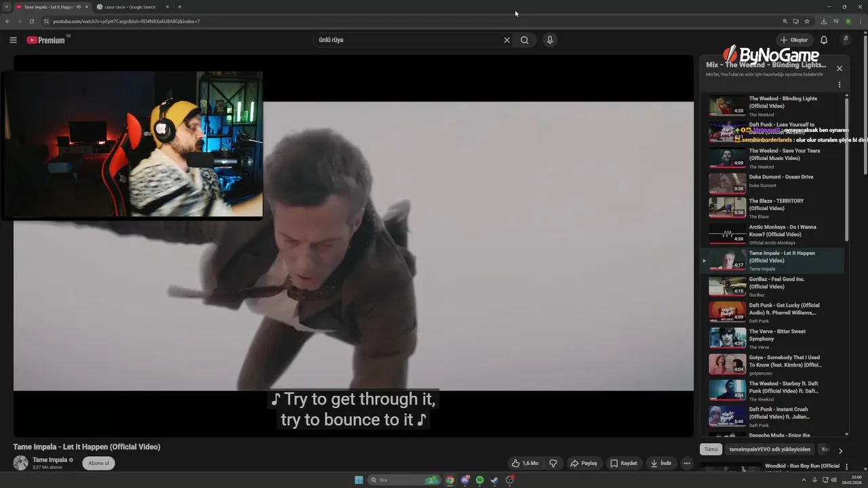Play The Verve Bitter Sweet Symphony

(x=772, y=338)
